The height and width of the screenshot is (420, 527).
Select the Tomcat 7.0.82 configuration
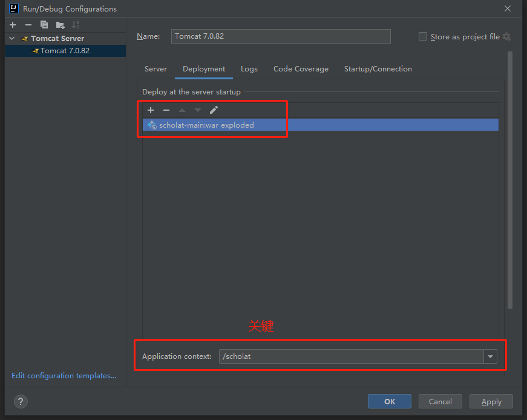pos(65,51)
